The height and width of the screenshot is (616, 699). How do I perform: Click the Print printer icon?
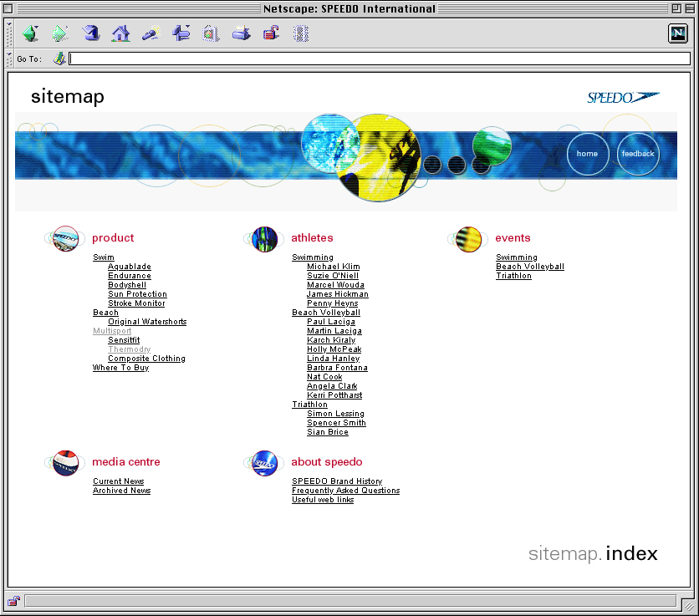[x=241, y=33]
